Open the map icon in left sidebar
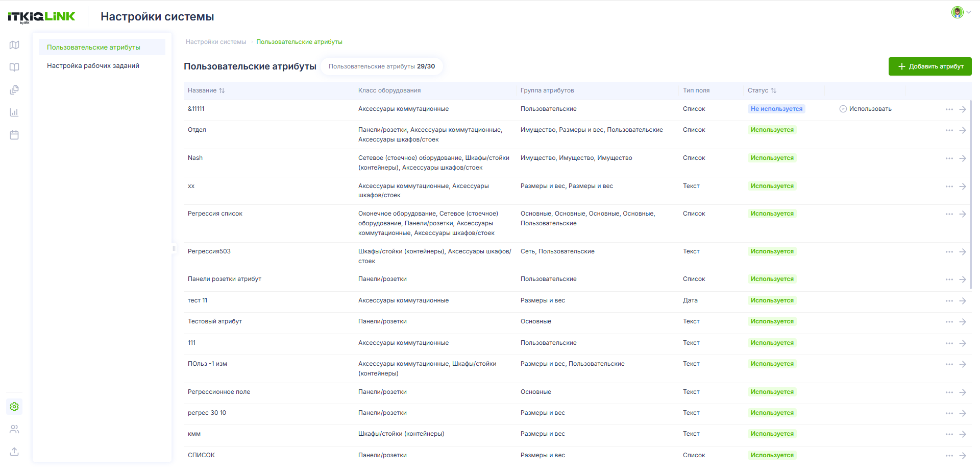Viewport: 980px width, 470px height. pos(14,45)
